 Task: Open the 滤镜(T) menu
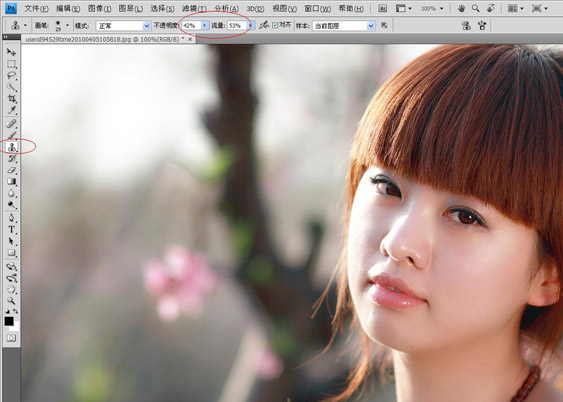194,9
